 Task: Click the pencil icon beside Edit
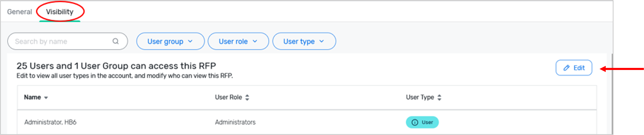click(x=566, y=68)
